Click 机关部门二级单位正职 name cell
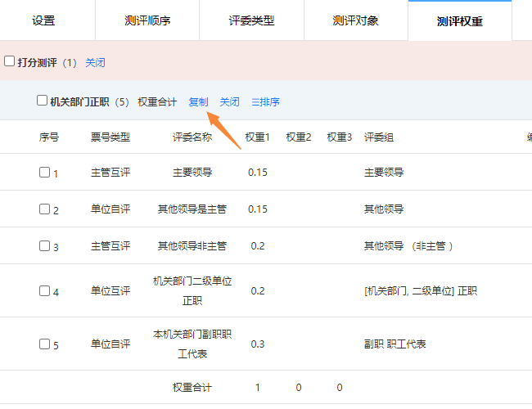Screen dimensions: 532x409 (192, 290)
